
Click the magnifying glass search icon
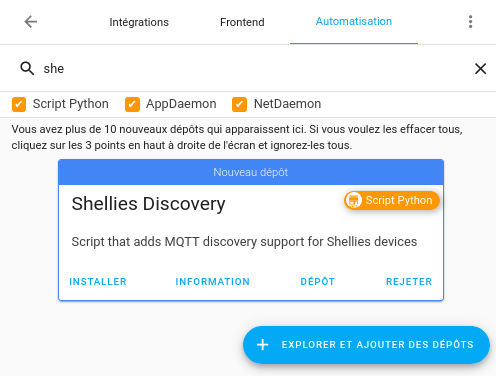(27, 68)
